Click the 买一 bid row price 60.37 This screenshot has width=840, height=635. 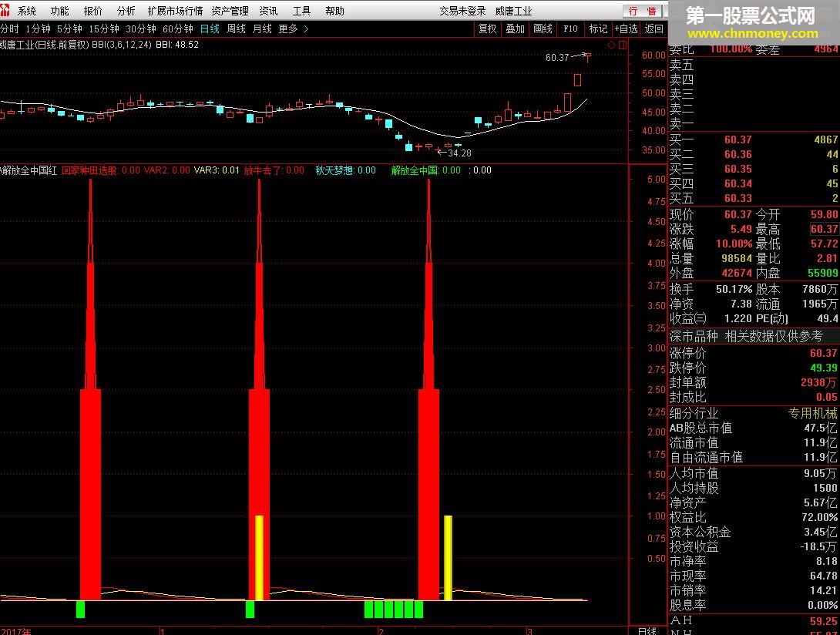(x=738, y=139)
